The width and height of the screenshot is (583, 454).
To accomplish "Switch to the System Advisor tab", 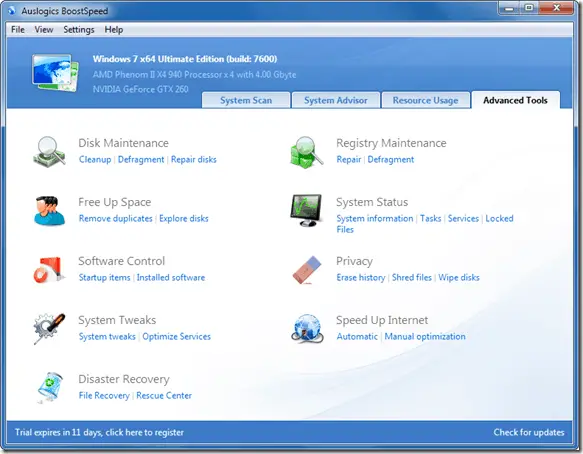I will pos(335,100).
